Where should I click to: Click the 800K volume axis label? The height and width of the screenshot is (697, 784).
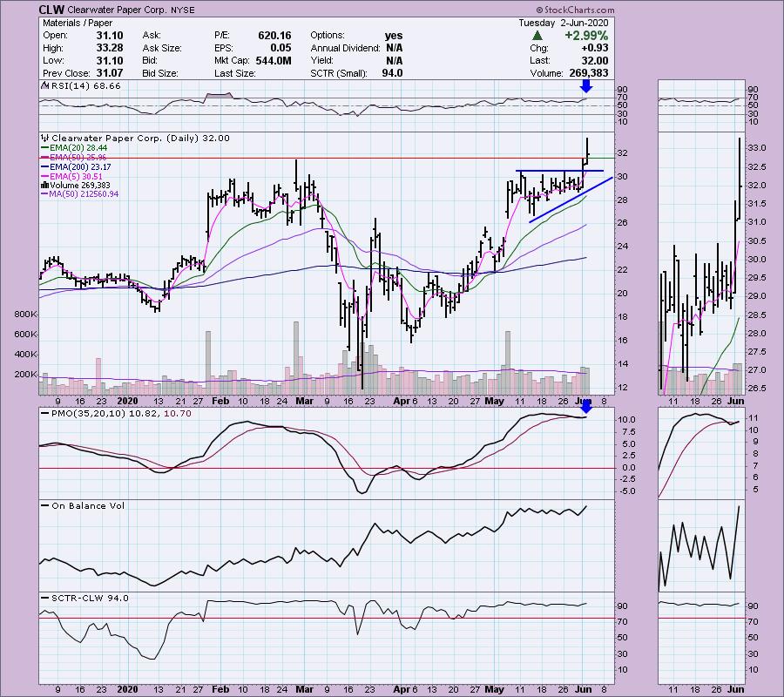pos(25,315)
